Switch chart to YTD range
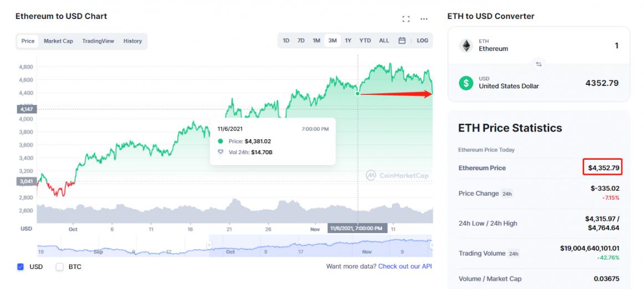 click(365, 40)
